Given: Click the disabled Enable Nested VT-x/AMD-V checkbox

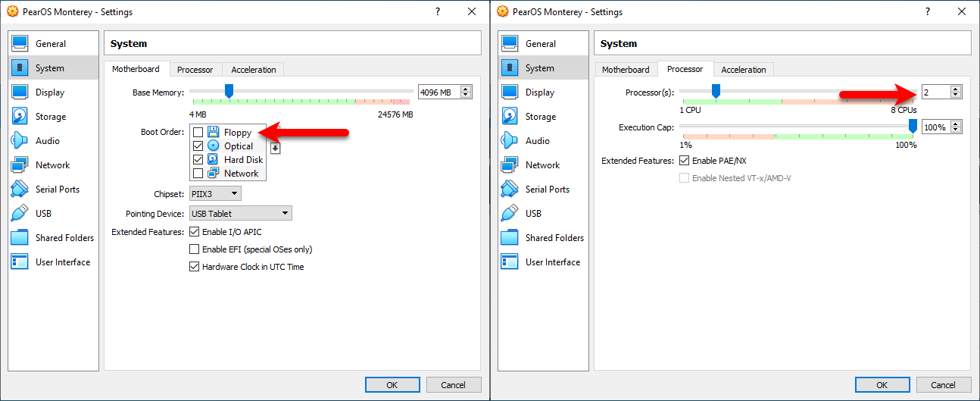Looking at the screenshot, I should pyautogui.click(x=685, y=178).
